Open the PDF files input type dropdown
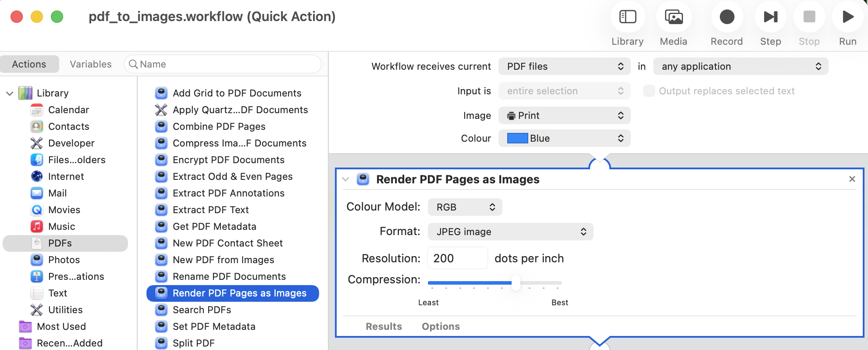 [x=564, y=66]
